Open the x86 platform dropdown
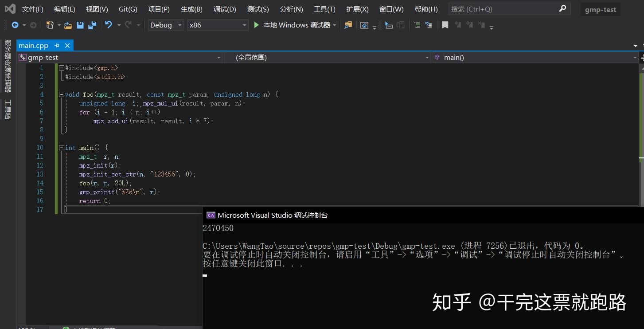Image resolution: width=644 pixels, height=329 pixels. (x=244, y=25)
